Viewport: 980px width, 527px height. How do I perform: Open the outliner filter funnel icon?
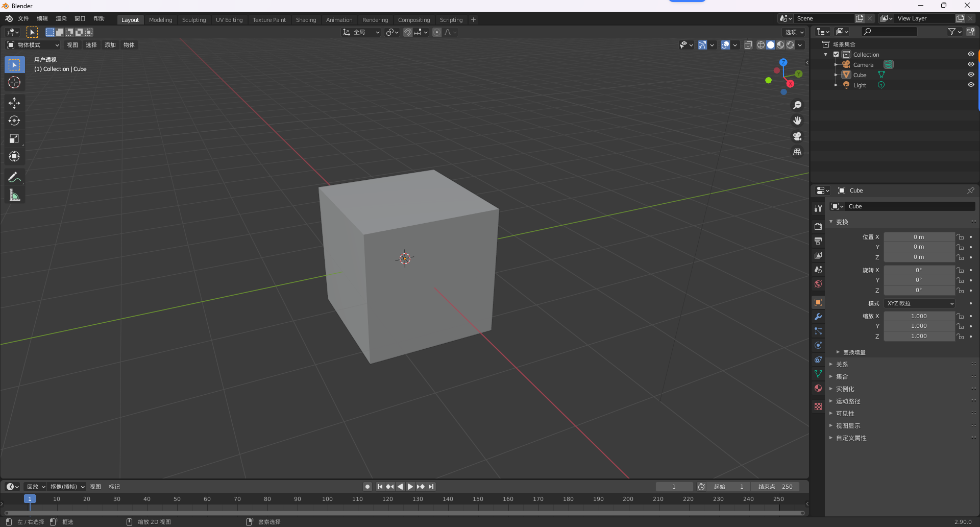(x=952, y=31)
